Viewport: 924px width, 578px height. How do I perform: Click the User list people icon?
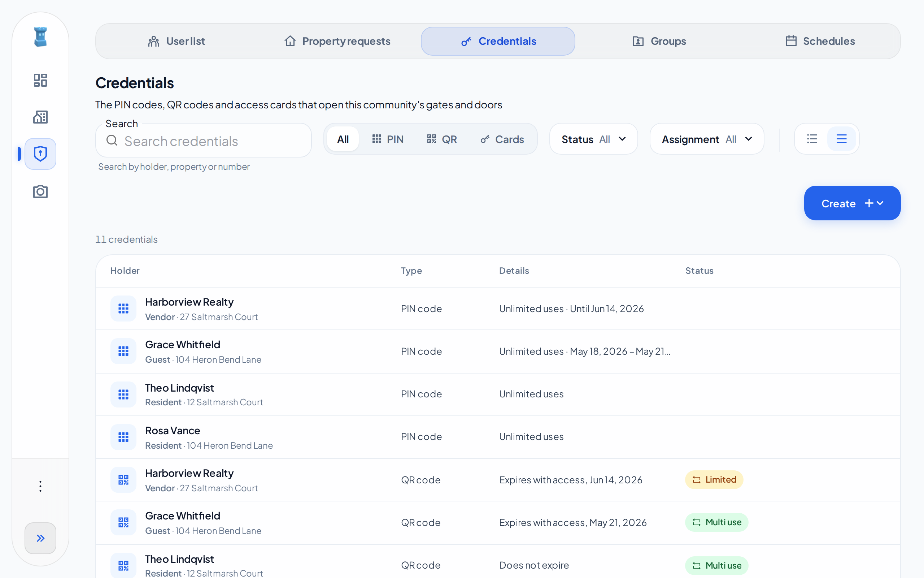tap(153, 41)
